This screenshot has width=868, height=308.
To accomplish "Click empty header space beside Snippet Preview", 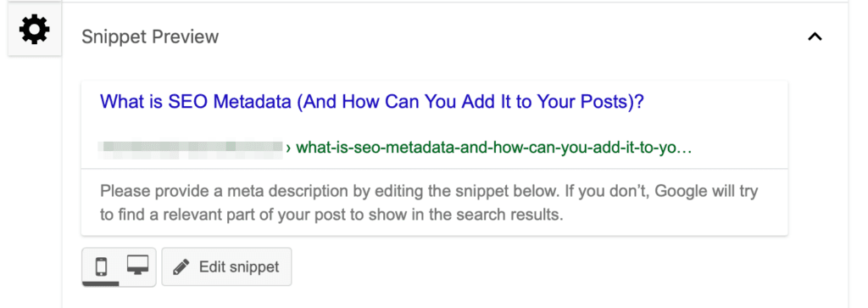I will coord(509,37).
